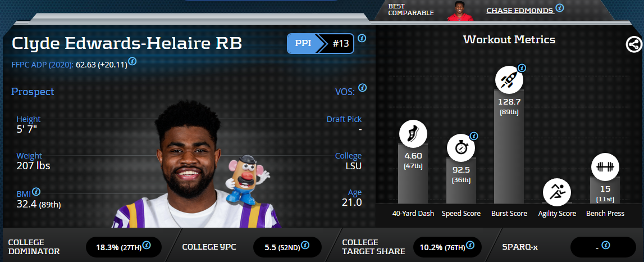Click the Agility Score runner icon
This screenshot has height=262, width=644.
(557, 192)
